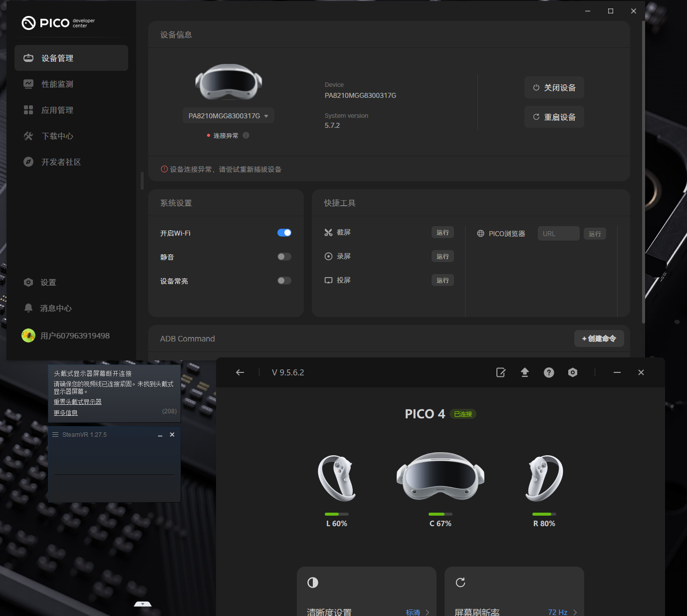Click the (208) error code in SteamVR notice
The image size is (687, 616).
169,411
